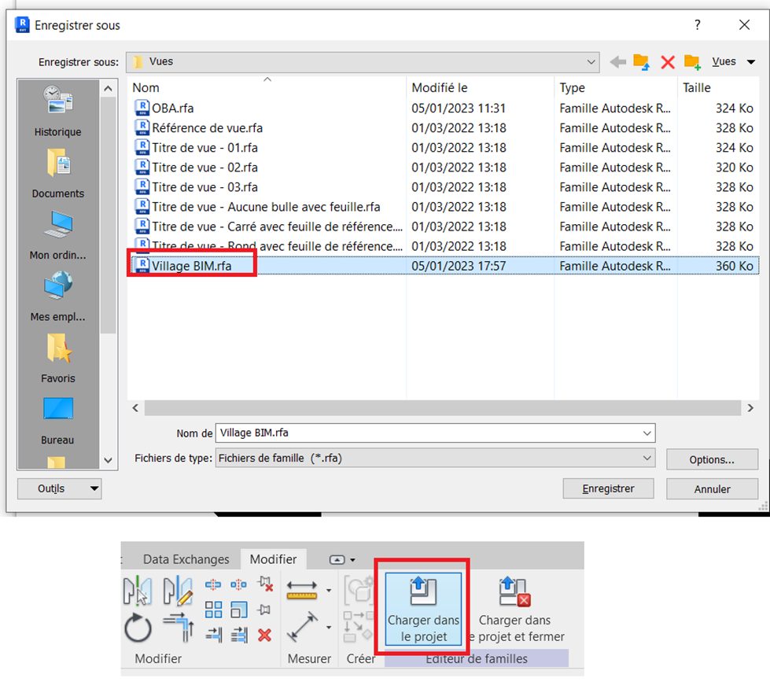Click Charger dans le projet et fermer
Screen dimensions: 770x700
515,610
